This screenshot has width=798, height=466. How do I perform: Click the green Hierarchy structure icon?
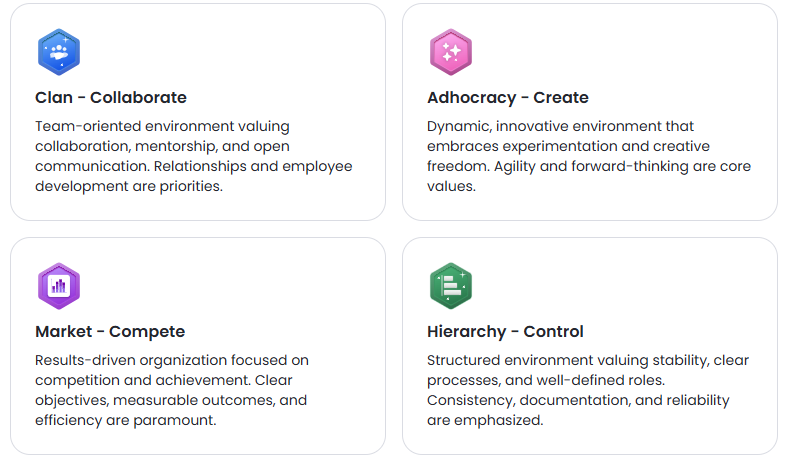pos(450,287)
